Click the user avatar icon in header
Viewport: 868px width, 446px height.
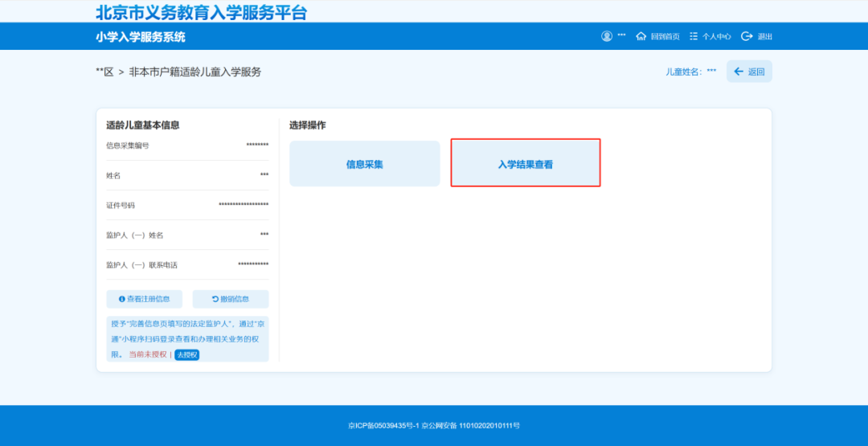[x=607, y=36]
